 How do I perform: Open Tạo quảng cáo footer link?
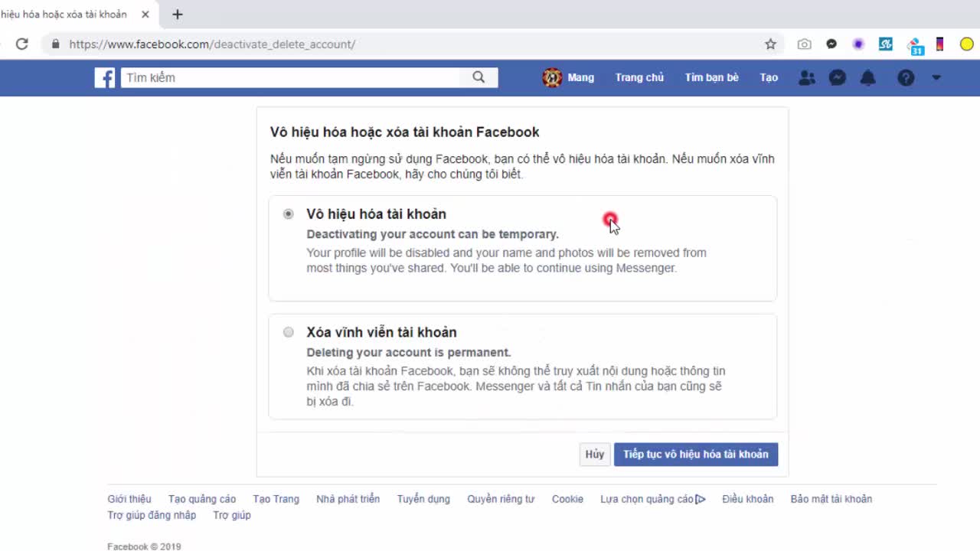202,499
